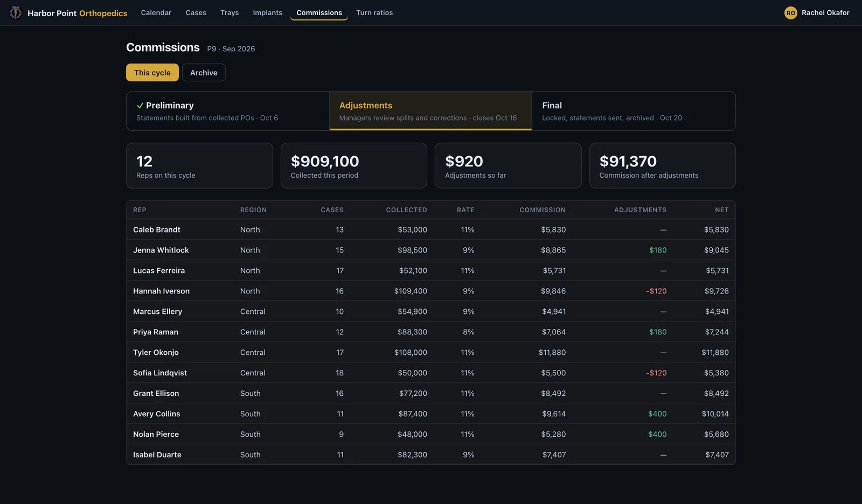This screenshot has height=504, width=862.
Task: Click the Harbor Point Orthopedics logo icon
Action: pos(16,12)
